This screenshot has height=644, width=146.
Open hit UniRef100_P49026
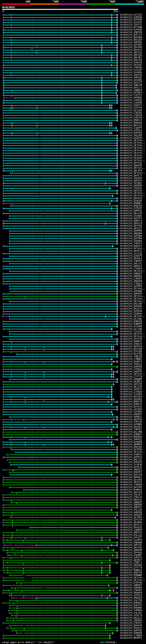(131, 63)
